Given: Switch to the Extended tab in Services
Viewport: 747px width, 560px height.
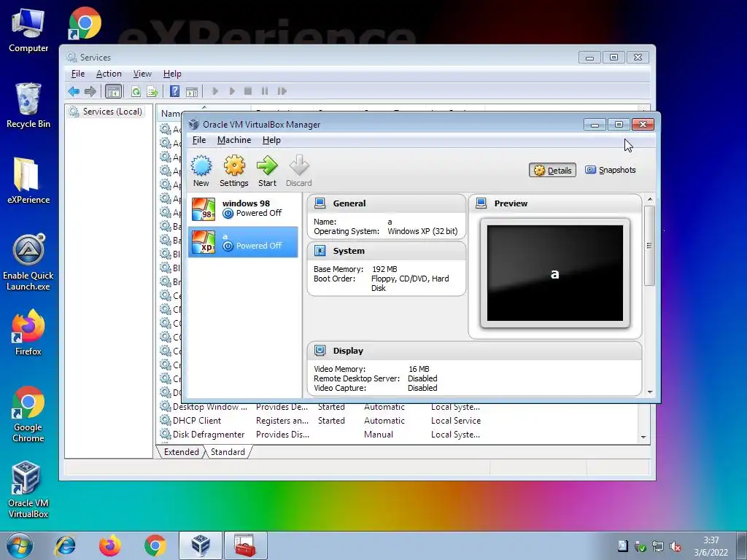Looking at the screenshot, I should 181,452.
